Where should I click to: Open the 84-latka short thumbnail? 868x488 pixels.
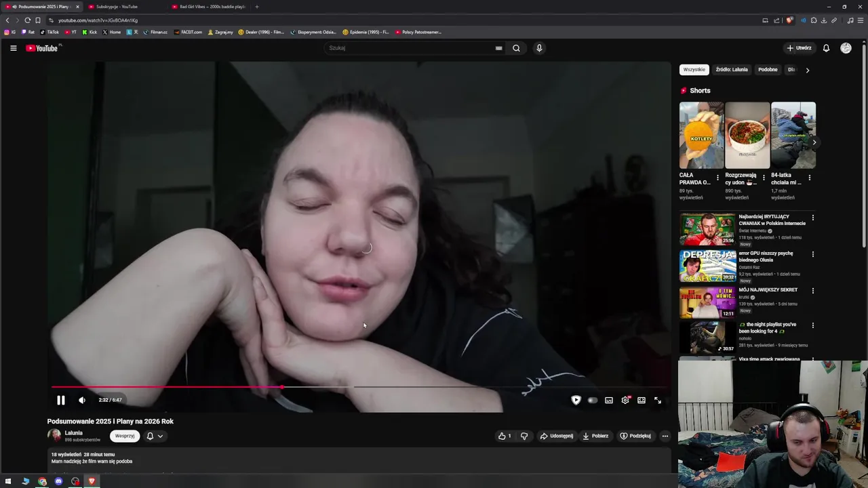[793, 135]
